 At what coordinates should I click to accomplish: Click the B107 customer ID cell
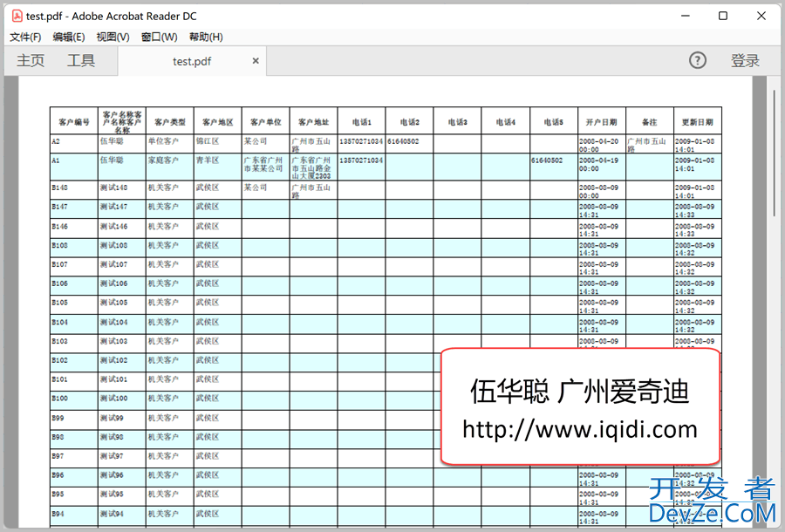tap(74, 266)
